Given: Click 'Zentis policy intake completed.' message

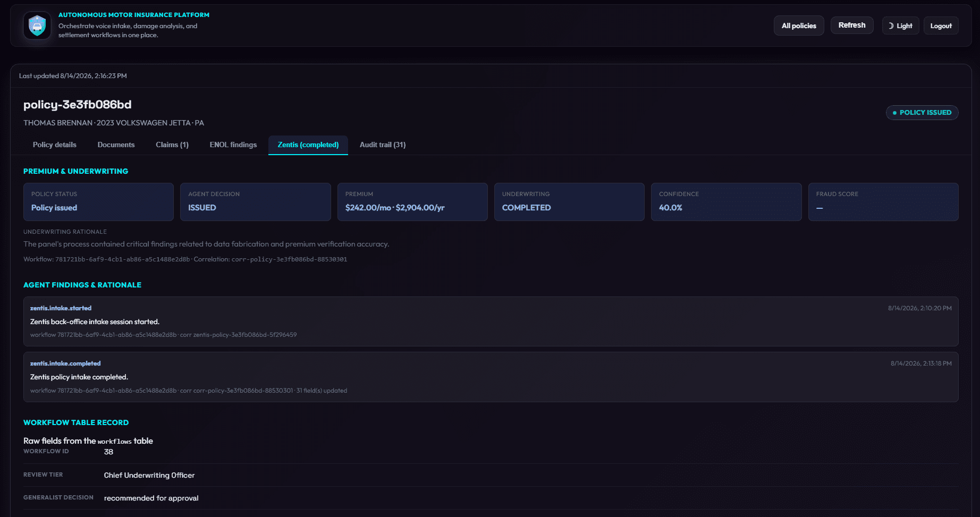Looking at the screenshot, I should coord(79,377).
